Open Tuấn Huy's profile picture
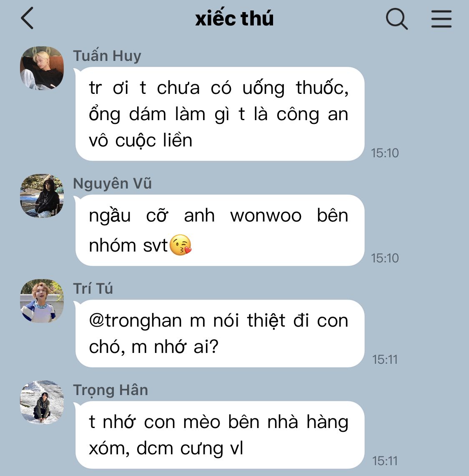 [x=42, y=68]
